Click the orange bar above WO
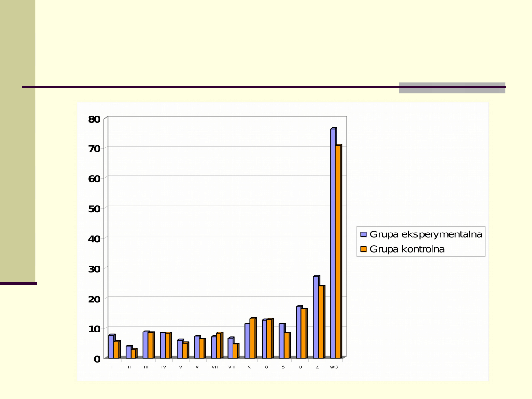 [338, 251]
